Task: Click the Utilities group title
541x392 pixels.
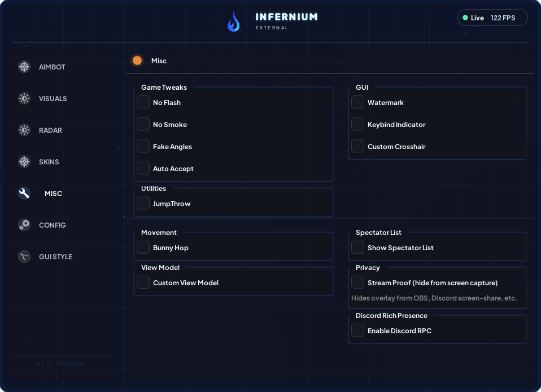Action: pos(153,189)
